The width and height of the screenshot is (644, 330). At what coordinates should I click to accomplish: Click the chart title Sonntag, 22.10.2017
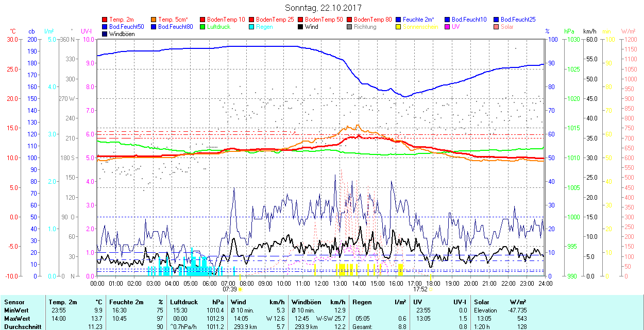coord(323,8)
